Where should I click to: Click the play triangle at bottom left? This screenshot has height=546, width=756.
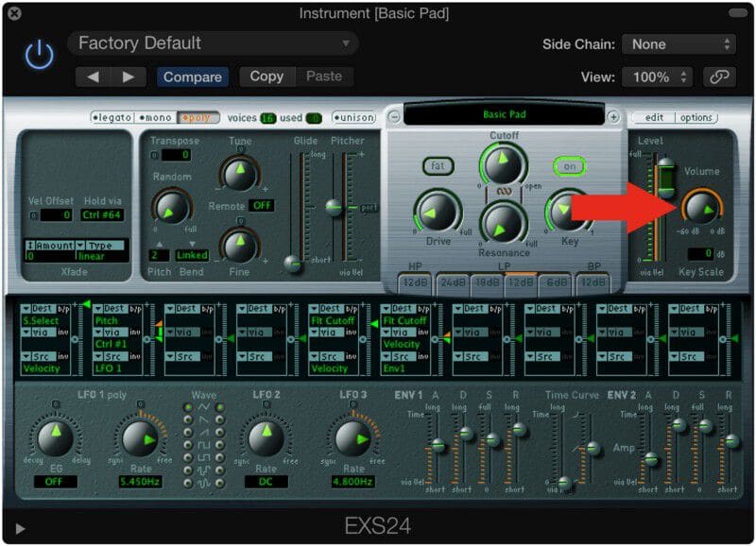coord(20,529)
